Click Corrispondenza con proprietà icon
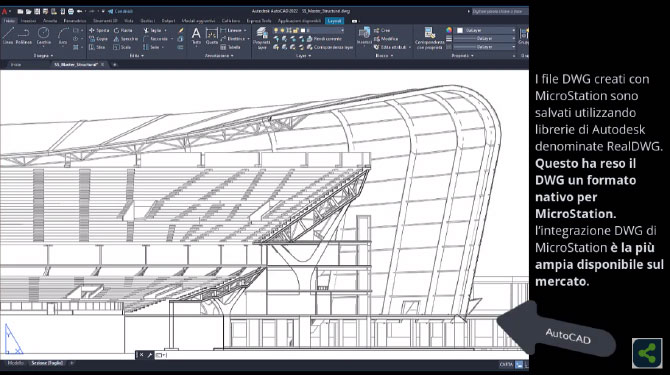The height and width of the screenshot is (375, 670). click(x=429, y=38)
